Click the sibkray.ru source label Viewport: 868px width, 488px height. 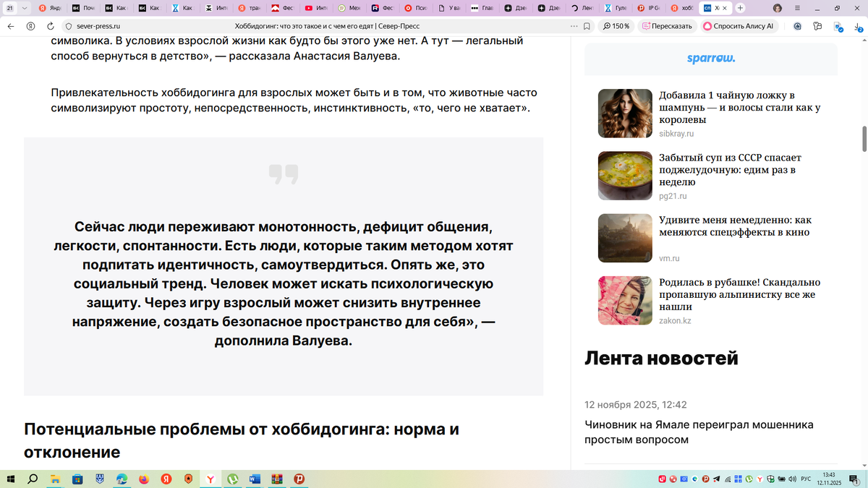(676, 134)
